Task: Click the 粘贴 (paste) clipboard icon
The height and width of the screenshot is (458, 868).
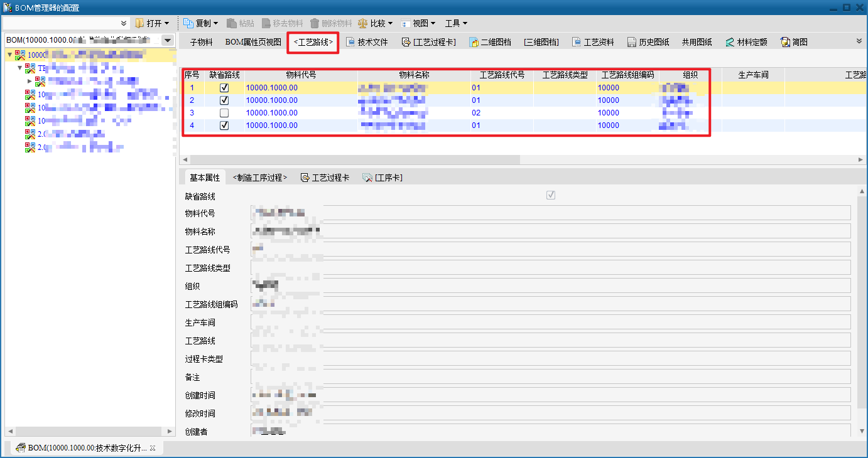Action: point(232,23)
